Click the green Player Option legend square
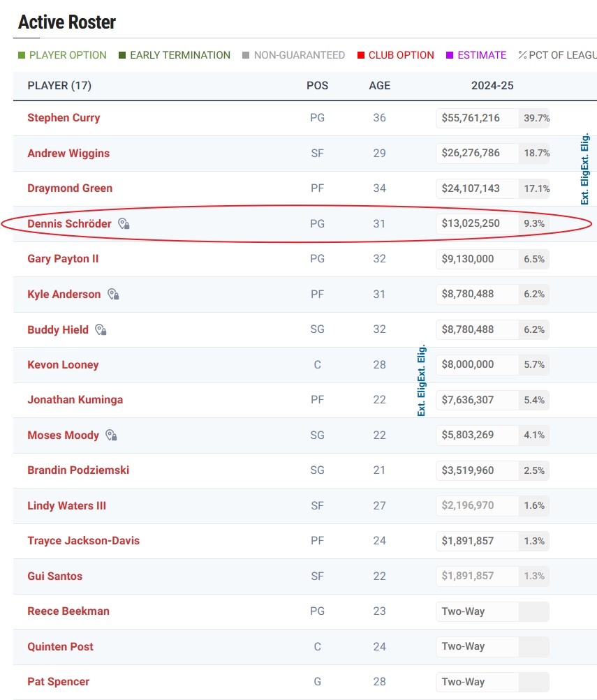Viewport: 597px width, 700px height. pos(22,55)
